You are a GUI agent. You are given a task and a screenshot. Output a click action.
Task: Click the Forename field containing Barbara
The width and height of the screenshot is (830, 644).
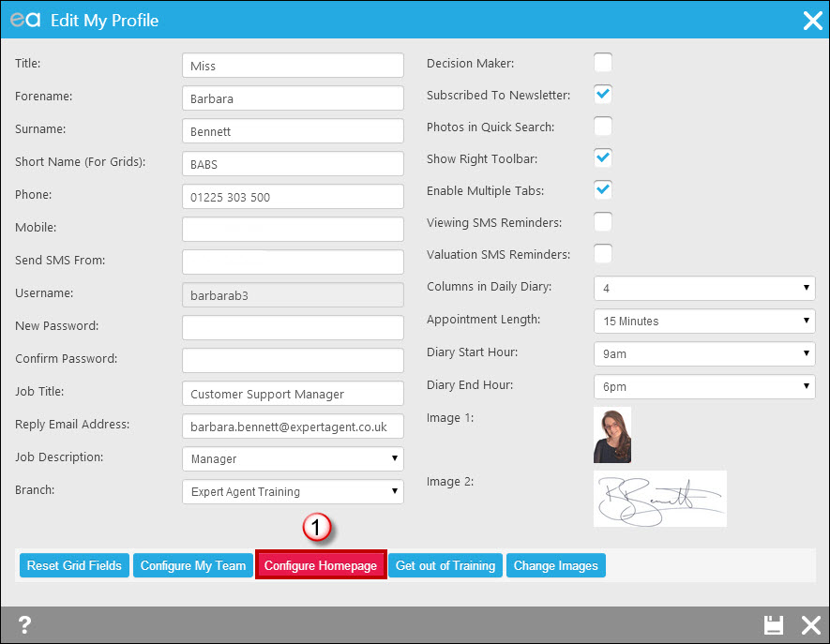click(x=293, y=97)
